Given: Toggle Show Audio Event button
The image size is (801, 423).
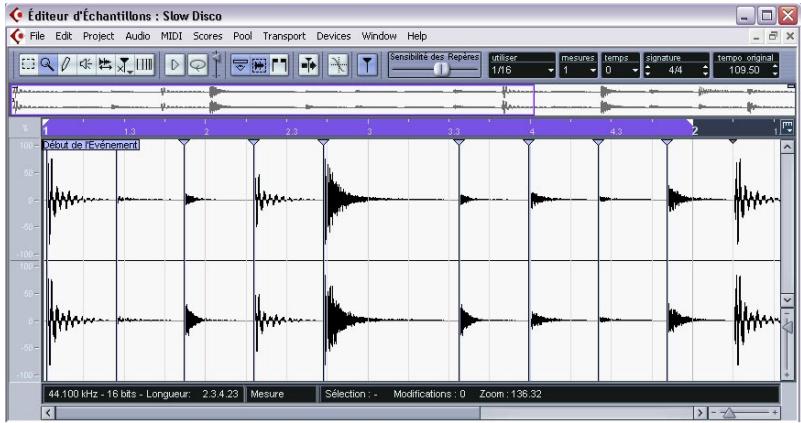Looking at the screenshot, I should (x=259, y=65).
